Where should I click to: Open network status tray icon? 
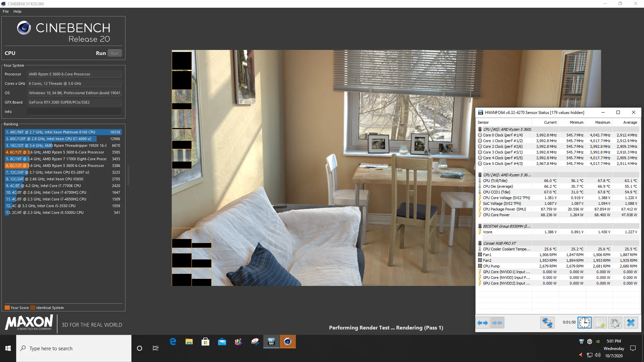(x=590, y=355)
